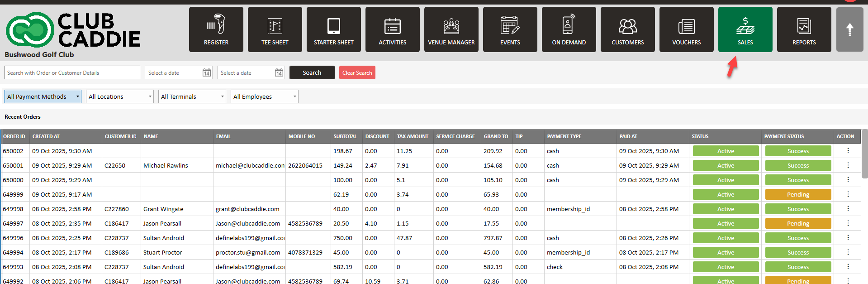Screen dimensions: 868x284
Task: Open the Register module
Action: [216, 29]
